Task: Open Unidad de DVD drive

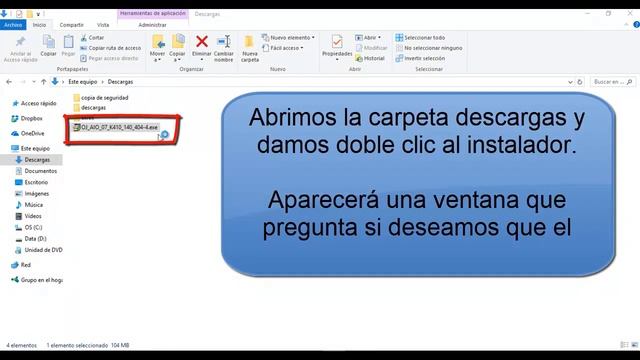Action: tap(39, 250)
